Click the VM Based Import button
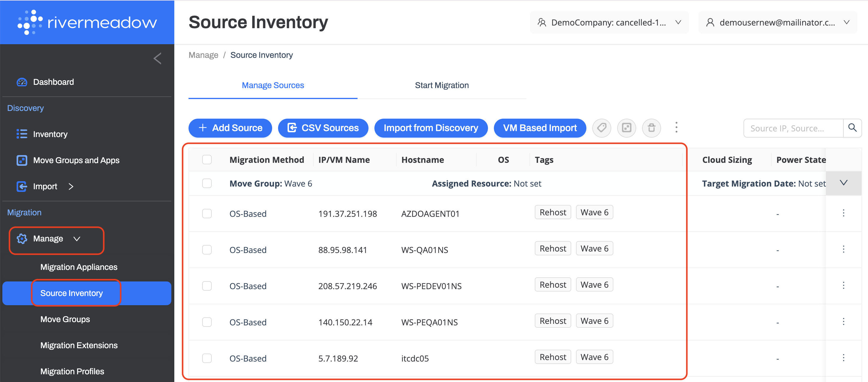The width and height of the screenshot is (868, 382). click(x=540, y=128)
